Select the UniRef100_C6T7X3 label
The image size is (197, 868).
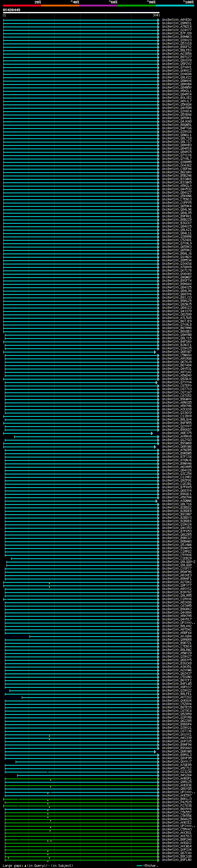[x=176, y=389]
